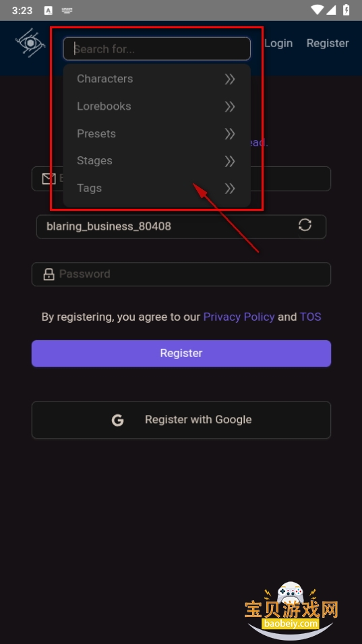This screenshot has width=362, height=644.
Task: Click Register with Google button
Action: coord(181,420)
